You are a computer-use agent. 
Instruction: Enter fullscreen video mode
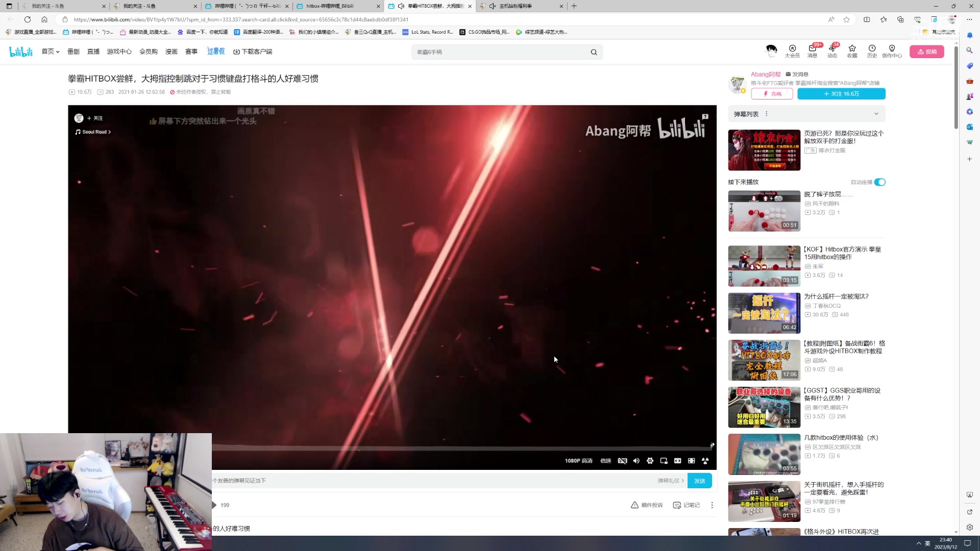705,461
